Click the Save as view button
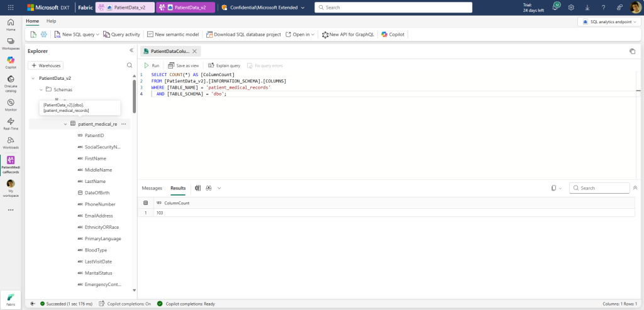644x310 pixels. tap(184, 65)
